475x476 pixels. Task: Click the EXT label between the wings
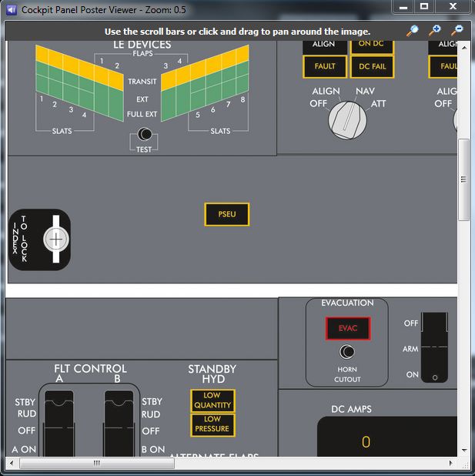(x=142, y=99)
